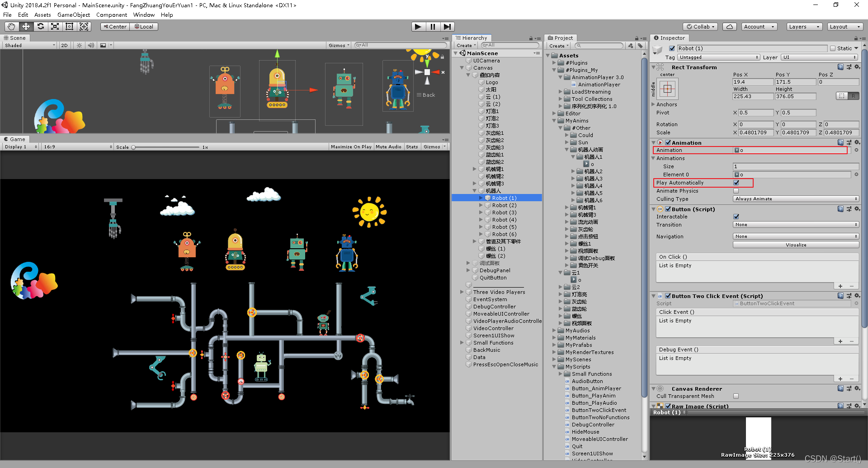This screenshot has height=468, width=868.
Task: Open the Window menu
Action: (x=144, y=15)
